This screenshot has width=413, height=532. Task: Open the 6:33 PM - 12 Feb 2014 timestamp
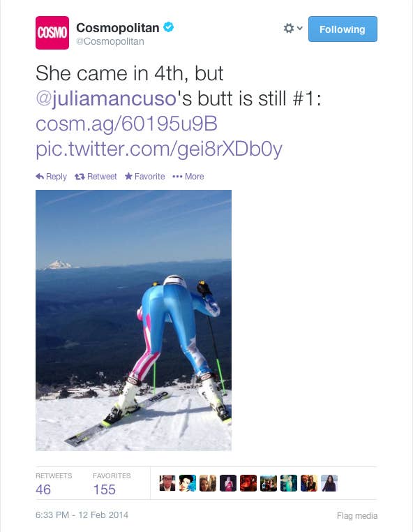coord(82,515)
